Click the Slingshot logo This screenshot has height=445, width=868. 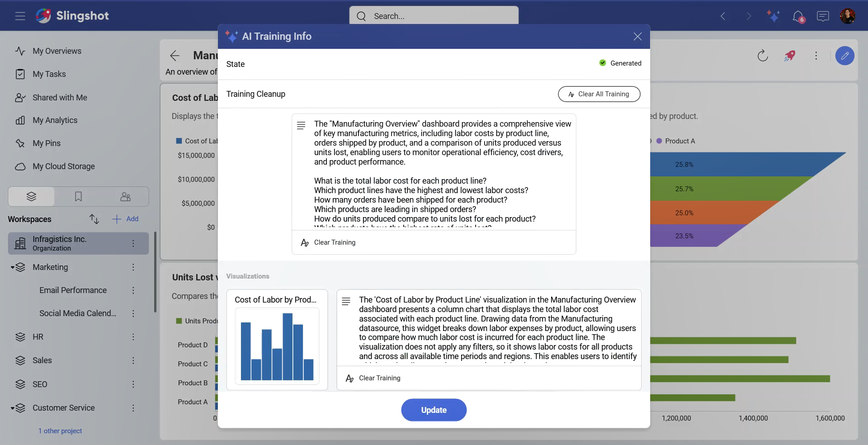(72, 16)
